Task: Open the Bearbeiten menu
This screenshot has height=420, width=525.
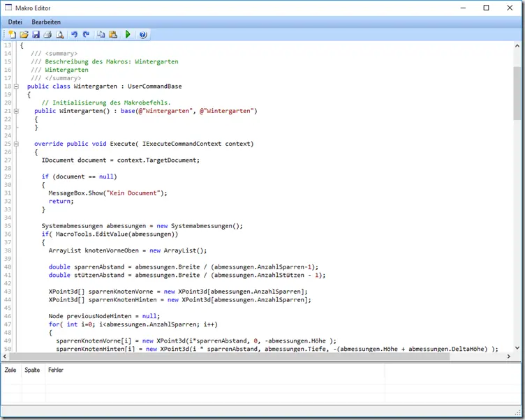Action: tap(46, 22)
